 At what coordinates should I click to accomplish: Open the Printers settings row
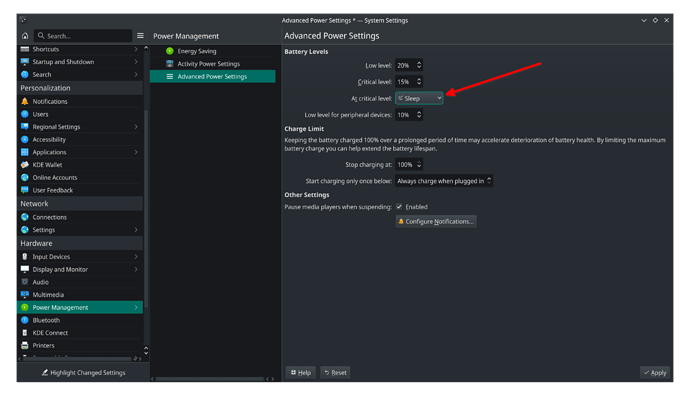tap(80, 346)
